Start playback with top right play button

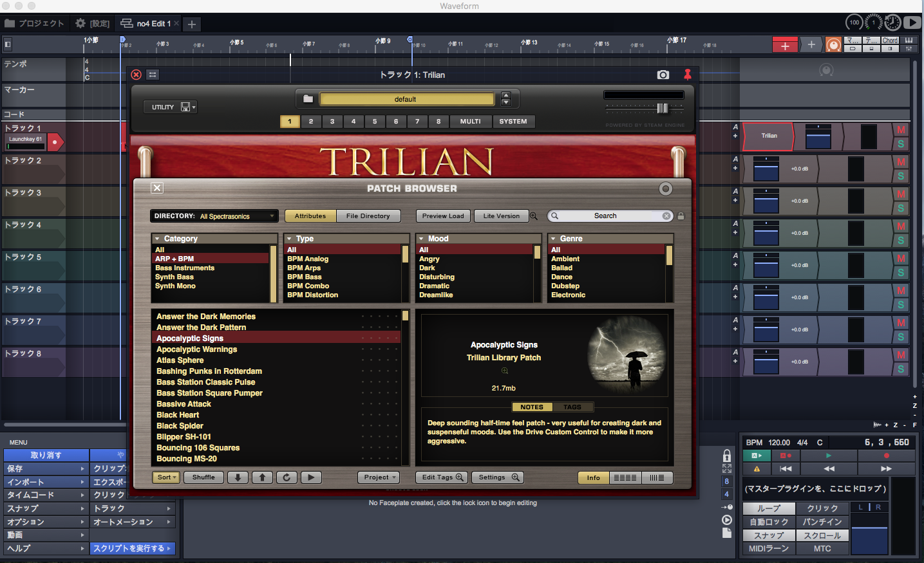(912, 23)
